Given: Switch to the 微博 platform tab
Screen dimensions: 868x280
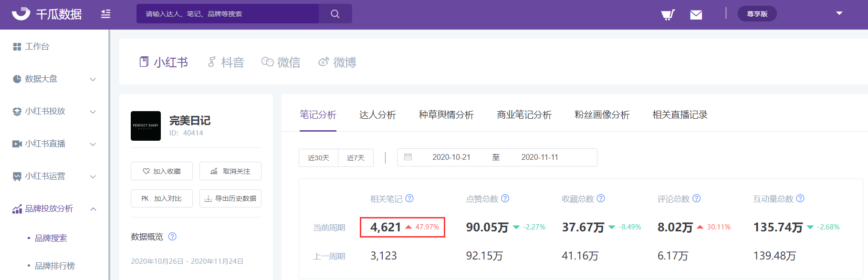Looking at the screenshot, I should pyautogui.click(x=337, y=62).
